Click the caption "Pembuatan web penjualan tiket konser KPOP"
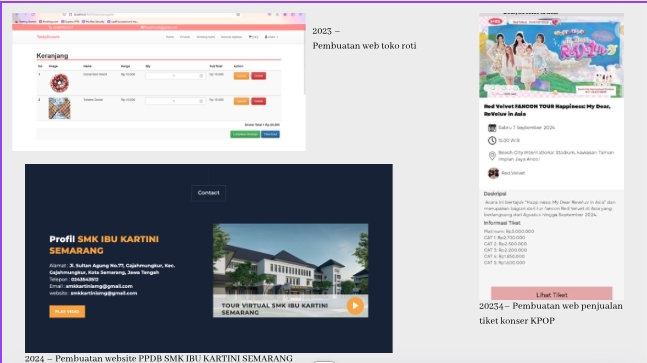Image resolution: width=647 pixels, height=363 pixels. tap(551, 314)
